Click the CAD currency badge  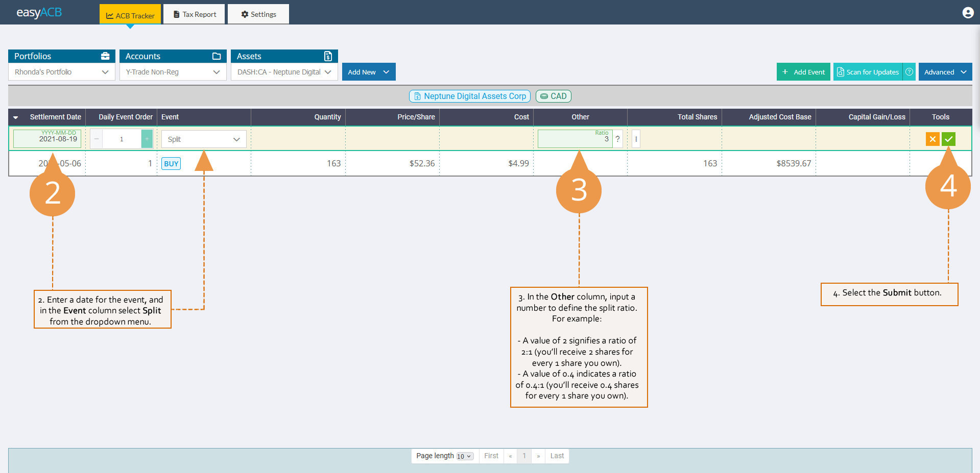[554, 96]
